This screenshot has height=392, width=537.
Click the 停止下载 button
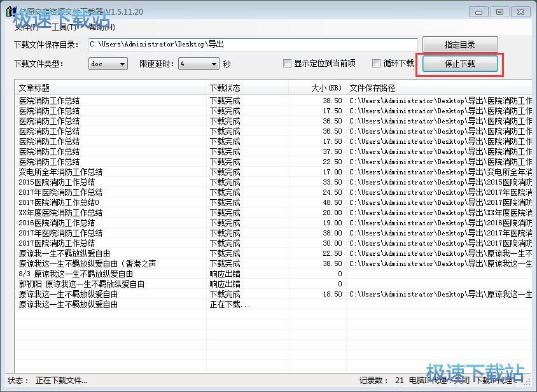click(x=460, y=64)
